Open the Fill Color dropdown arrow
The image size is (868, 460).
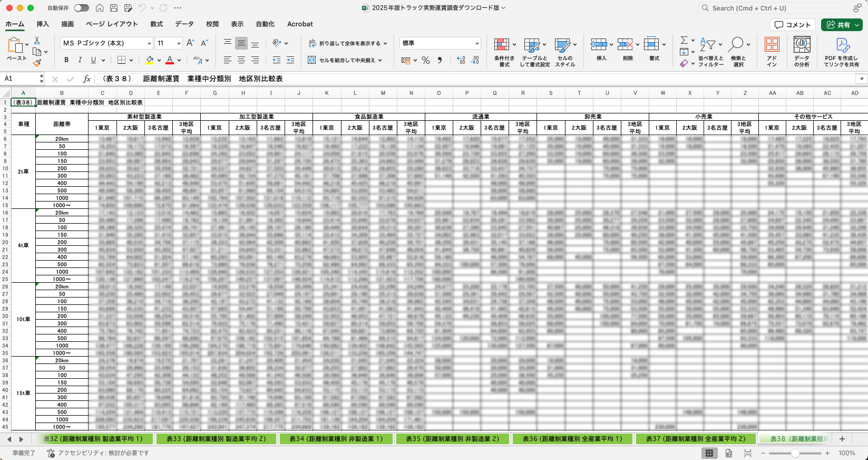click(x=159, y=60)
